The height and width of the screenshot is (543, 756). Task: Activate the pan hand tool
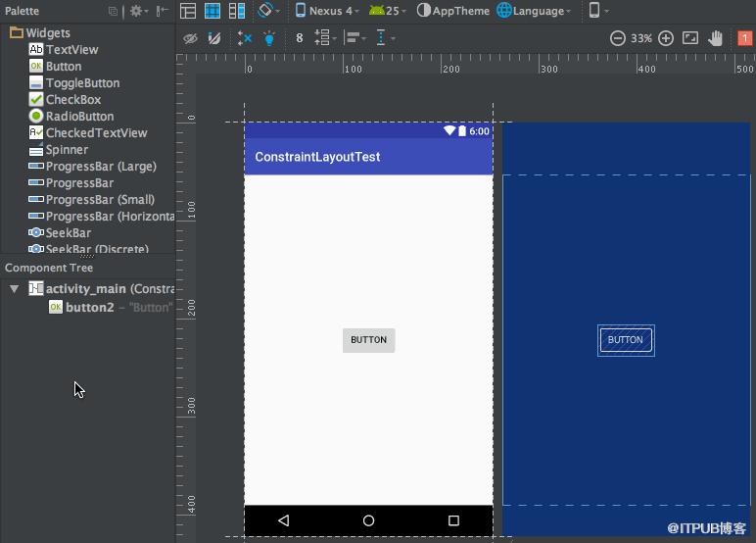716,38
